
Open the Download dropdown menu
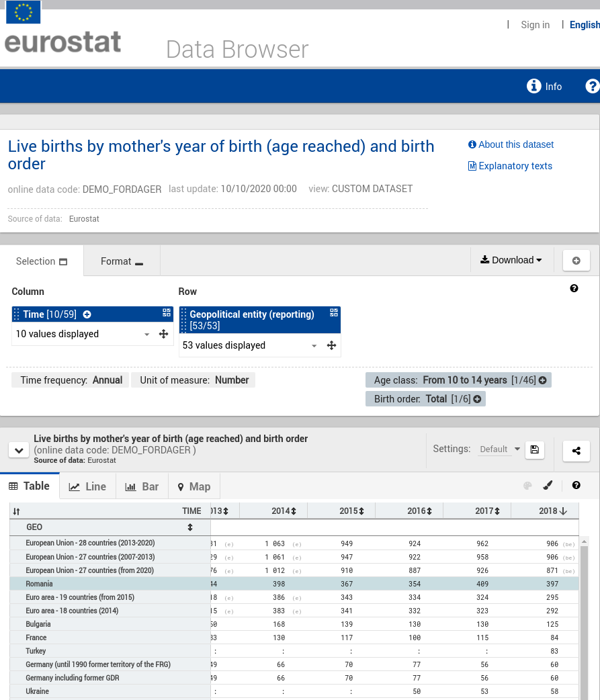511,261
